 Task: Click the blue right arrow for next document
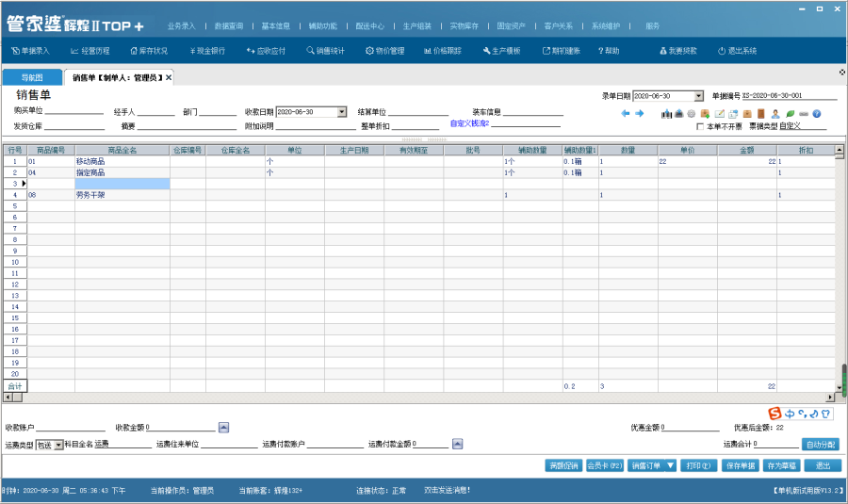click(x=639, y=114)
